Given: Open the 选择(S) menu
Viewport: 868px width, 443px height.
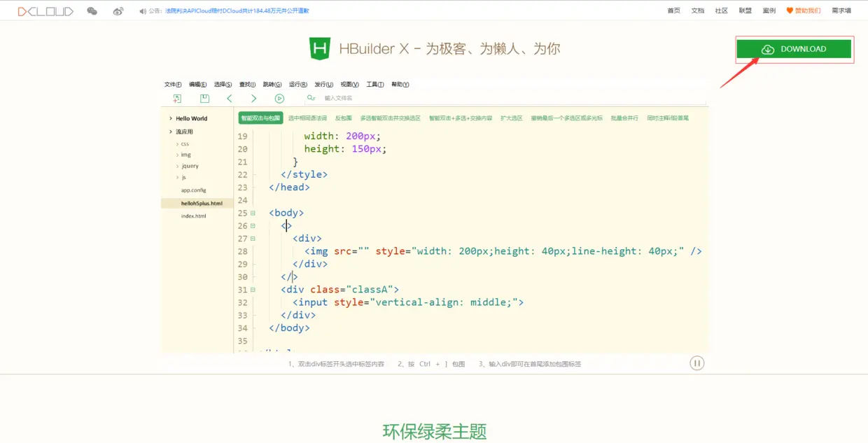Looking at the screenshot, I should click(223, 85).
